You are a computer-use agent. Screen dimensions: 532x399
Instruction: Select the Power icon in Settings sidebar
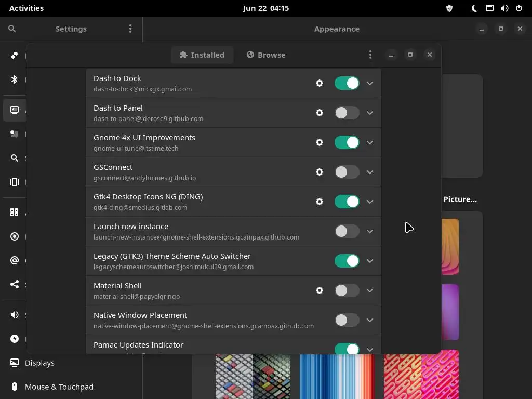click(x=14, y=339)
